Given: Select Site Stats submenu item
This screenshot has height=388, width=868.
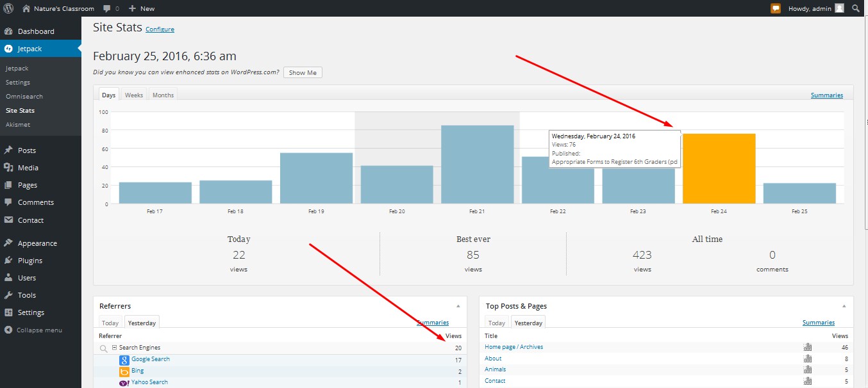Looking at the screenshot, I should [x=20, y=110].
